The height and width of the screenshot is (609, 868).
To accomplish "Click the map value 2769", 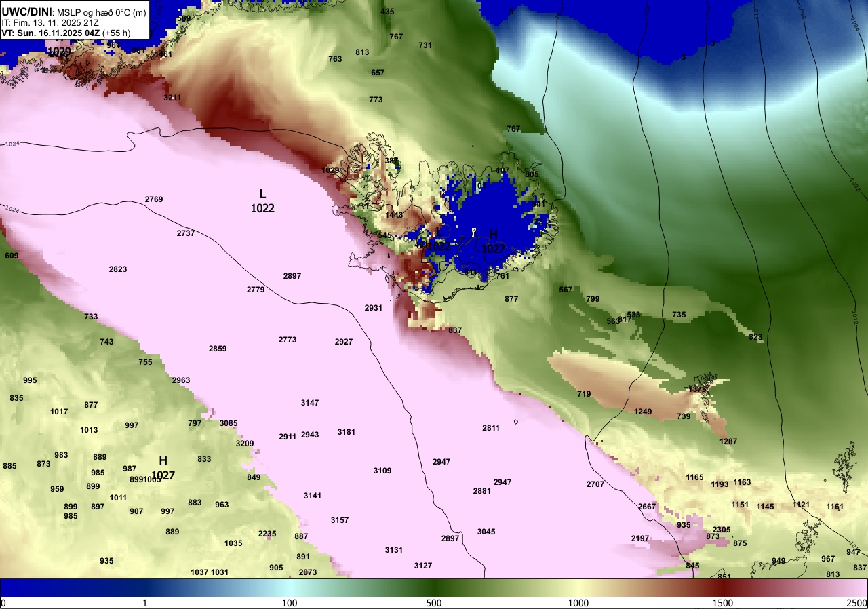I will tap(154, 199).
